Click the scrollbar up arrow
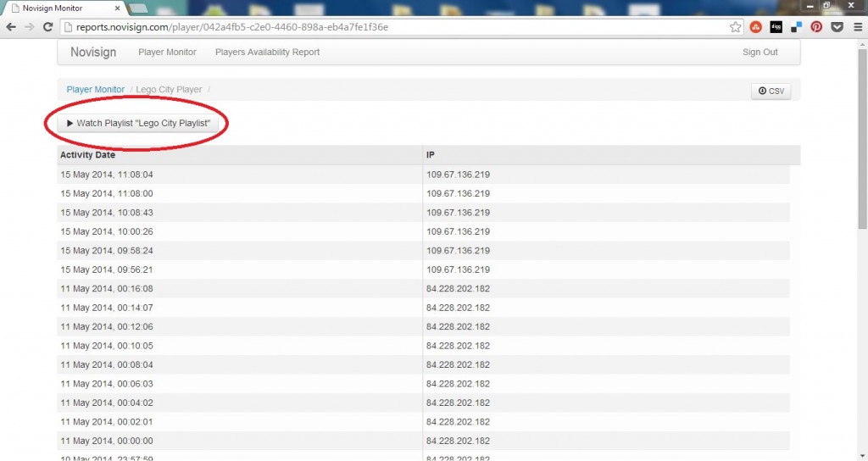This screenshot has width=868, height=461. pyautogui.click(x=862, y=43)
